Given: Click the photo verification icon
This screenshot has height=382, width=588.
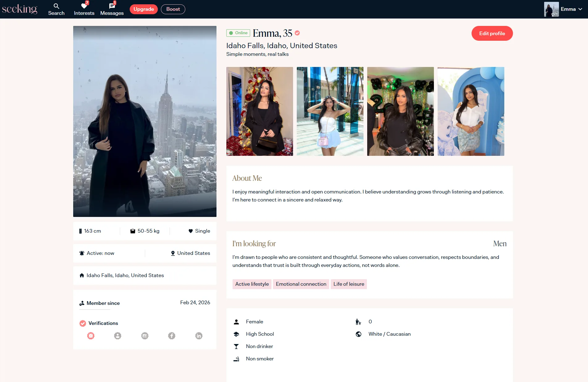Looking at the screenshot, I should 91,336.
